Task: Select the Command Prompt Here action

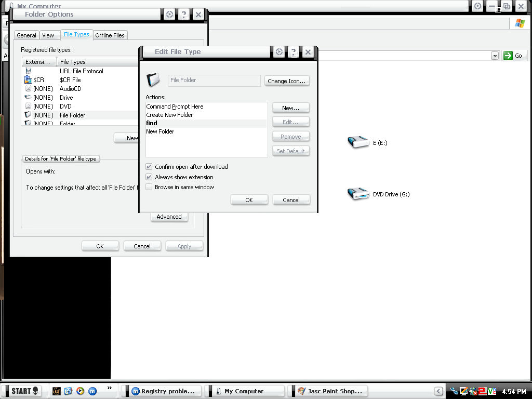Action: click(206, 107)
